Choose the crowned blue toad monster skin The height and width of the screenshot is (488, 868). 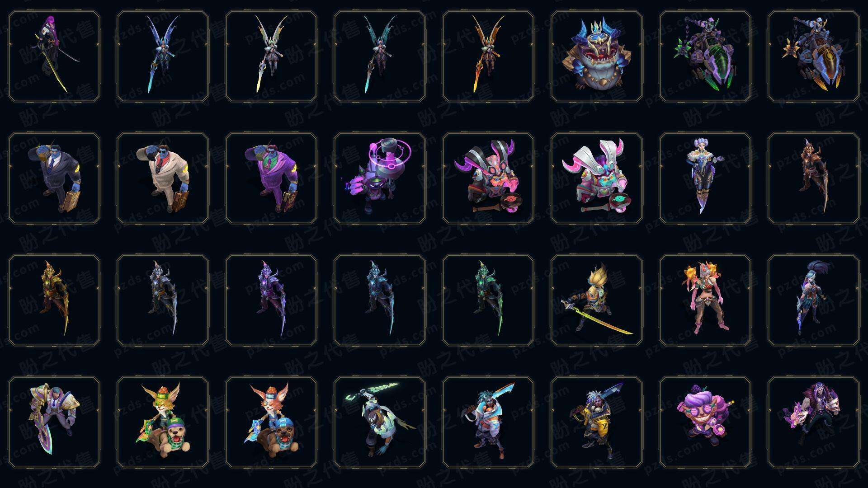point(597,56)
